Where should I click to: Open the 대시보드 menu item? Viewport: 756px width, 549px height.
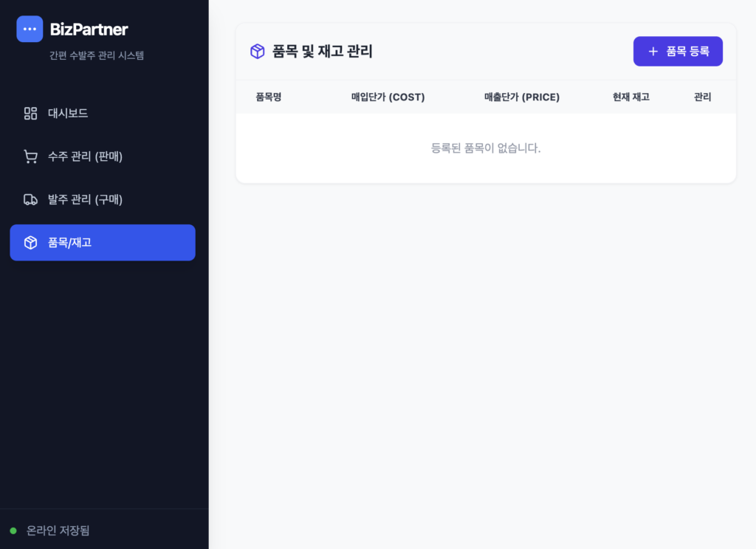pyautogui.click(x=68, y=114)
